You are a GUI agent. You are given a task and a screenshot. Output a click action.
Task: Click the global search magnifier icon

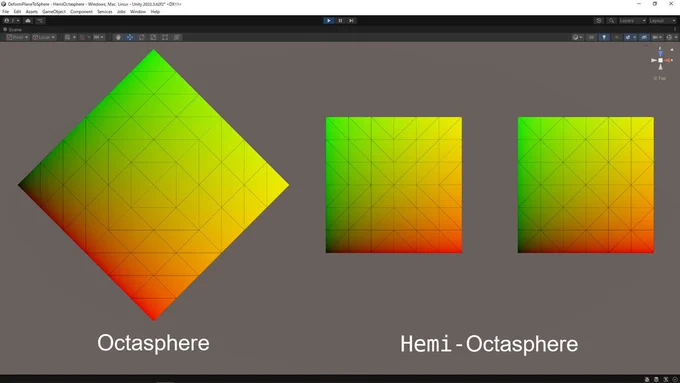(x=611, y=20)
